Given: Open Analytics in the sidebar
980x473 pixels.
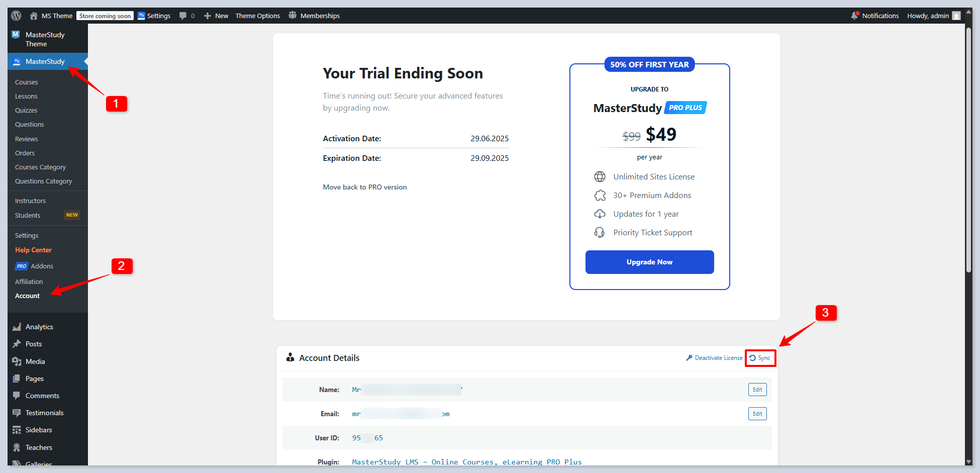Looking at the screenshot, I should pyautogui.click(x=39, y=327).
